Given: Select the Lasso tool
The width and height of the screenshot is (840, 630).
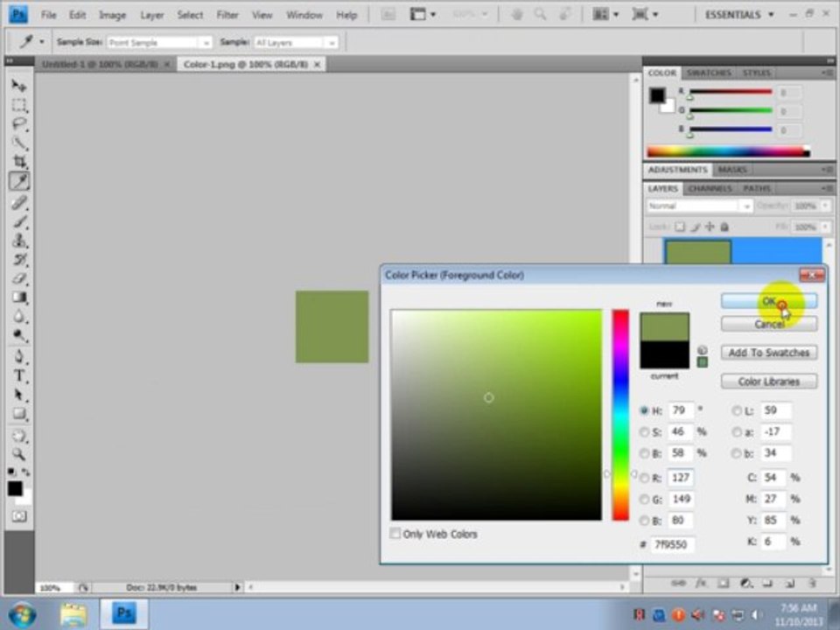Looking at the screenshot, I should click(x=18, y=123).
